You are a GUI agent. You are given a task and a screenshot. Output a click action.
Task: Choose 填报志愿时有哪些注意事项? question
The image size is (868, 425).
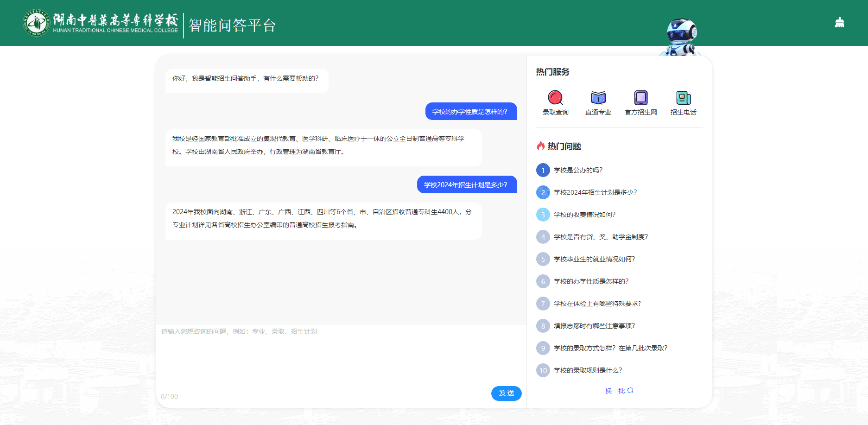(x=594, y=326)
